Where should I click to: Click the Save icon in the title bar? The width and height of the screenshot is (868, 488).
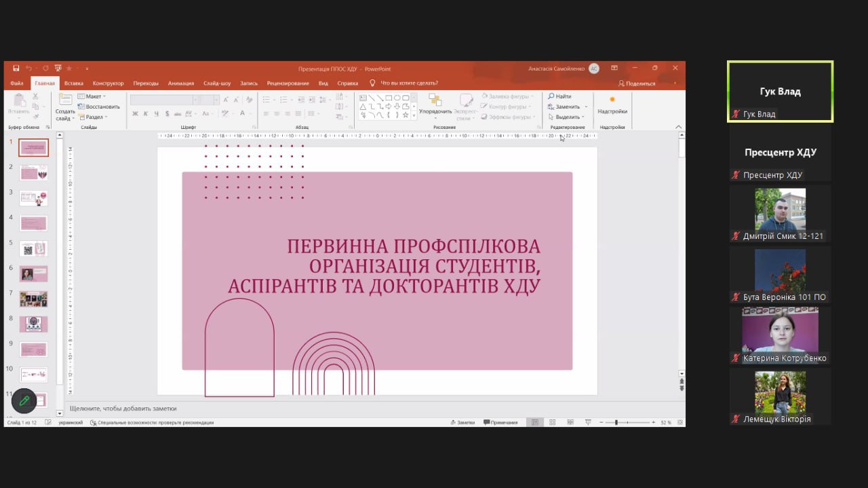[x=16, y=69]
